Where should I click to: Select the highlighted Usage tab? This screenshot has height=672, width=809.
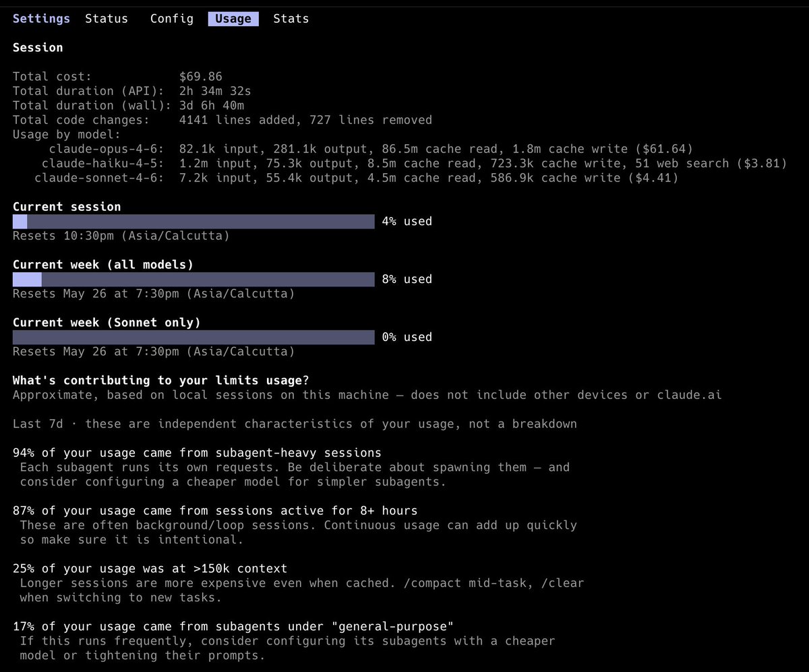click(233, 19)
